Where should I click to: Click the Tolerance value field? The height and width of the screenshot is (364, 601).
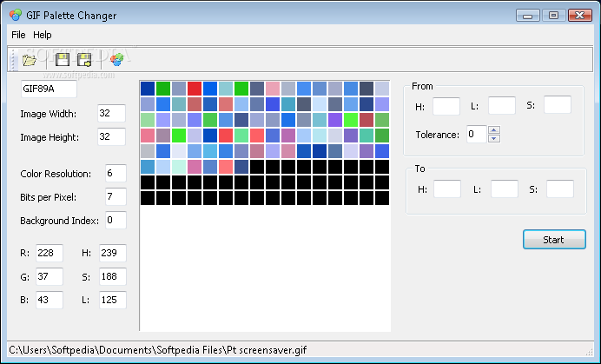(477, 135)
